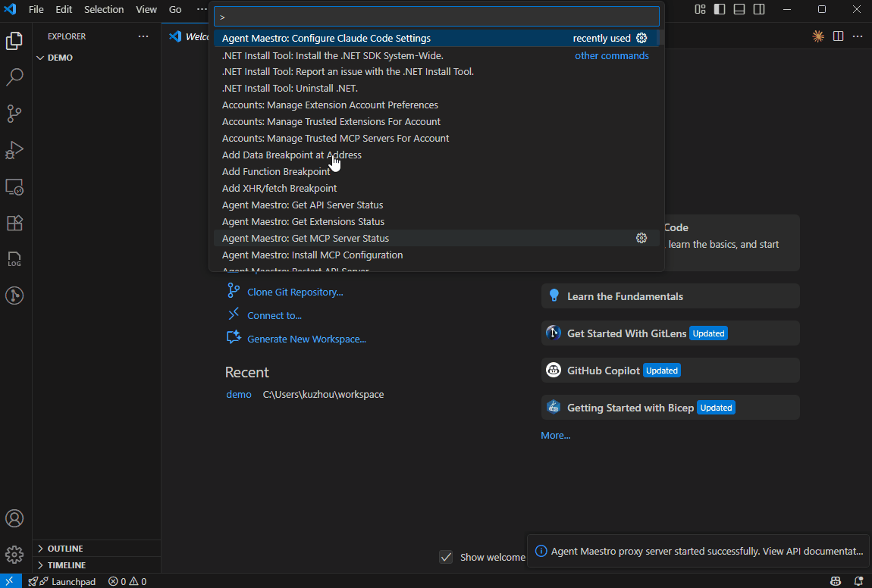Open the Source Control view
The image size is (872, 588).
[x=14, y=114]
